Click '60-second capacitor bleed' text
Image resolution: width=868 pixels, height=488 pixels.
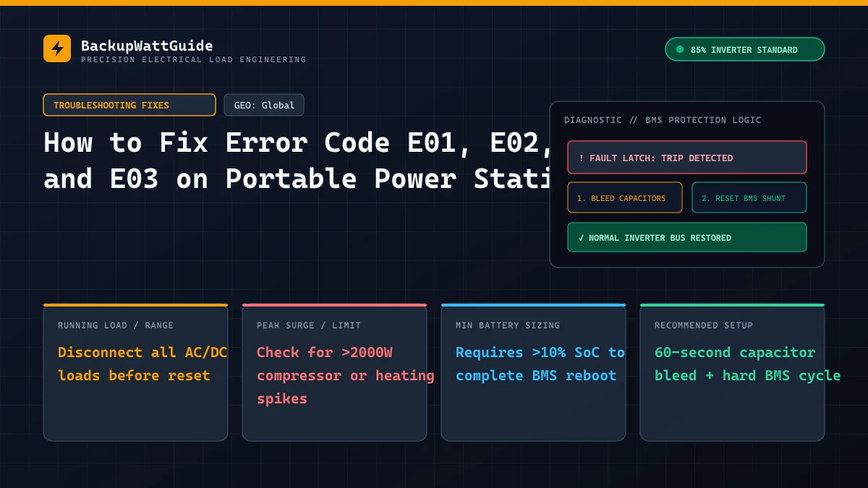click(747, 364)
